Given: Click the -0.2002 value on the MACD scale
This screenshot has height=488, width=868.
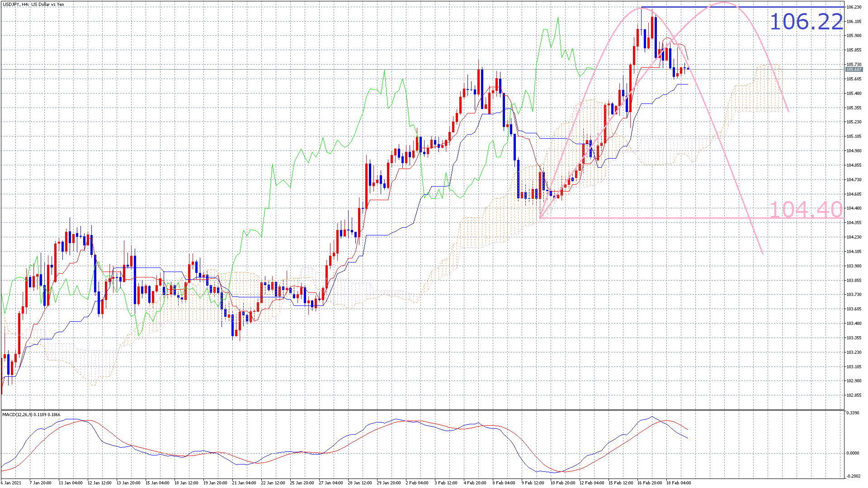Looking at the screenshot, I should (x=853, y=476).
